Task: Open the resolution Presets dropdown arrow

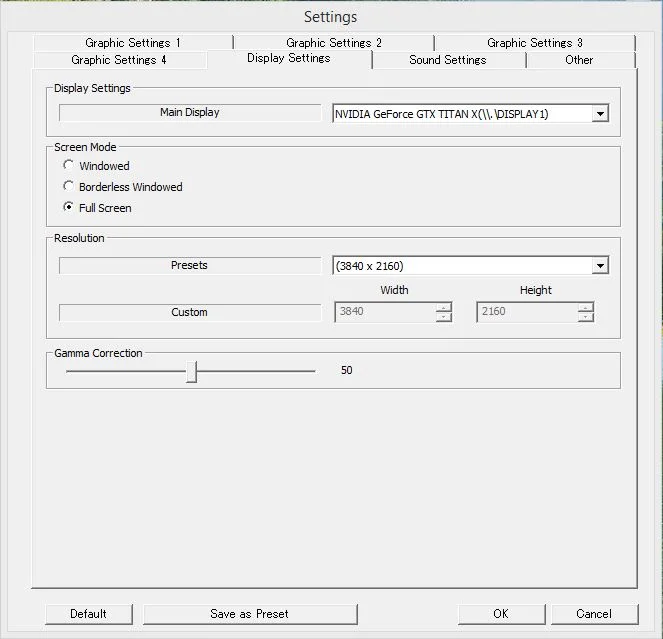Action: tap(600, 266)
